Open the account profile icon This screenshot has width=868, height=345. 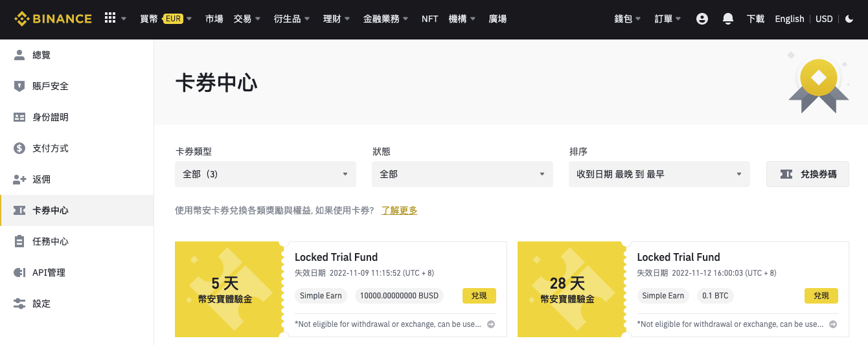pos(702,19)
